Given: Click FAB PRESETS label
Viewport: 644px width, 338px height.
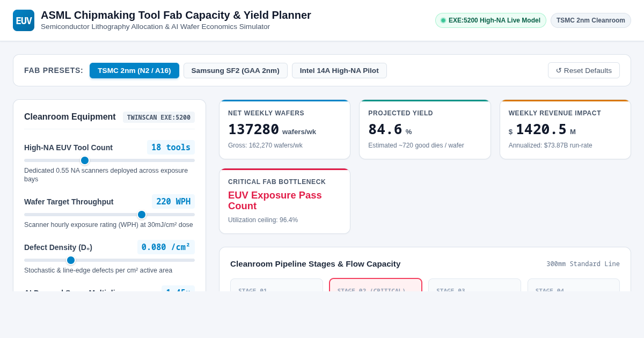Looking at the screenshot, I should tap(54, 70).
